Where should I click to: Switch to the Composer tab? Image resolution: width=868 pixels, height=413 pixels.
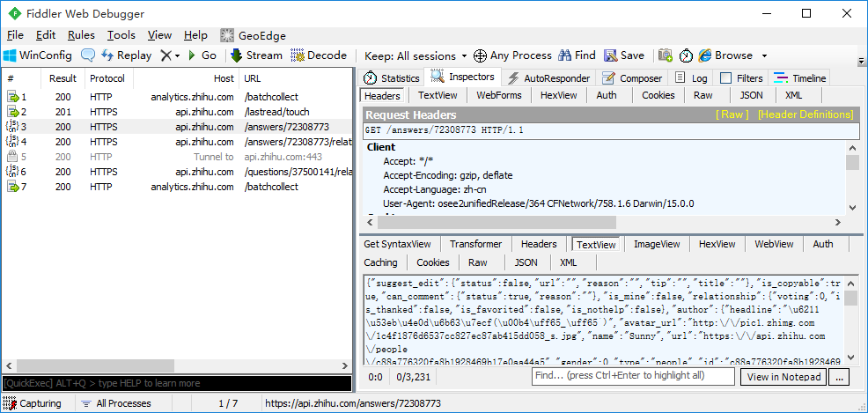point(632,78)
